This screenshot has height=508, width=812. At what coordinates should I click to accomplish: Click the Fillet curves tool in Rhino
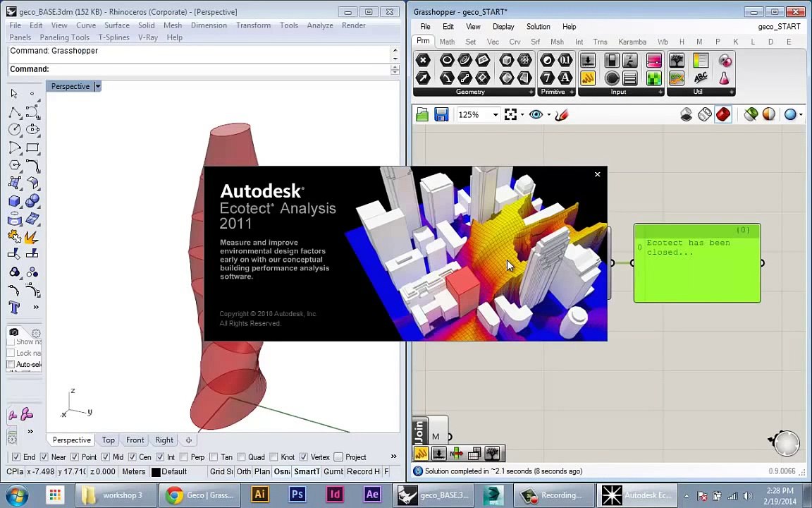32,165
